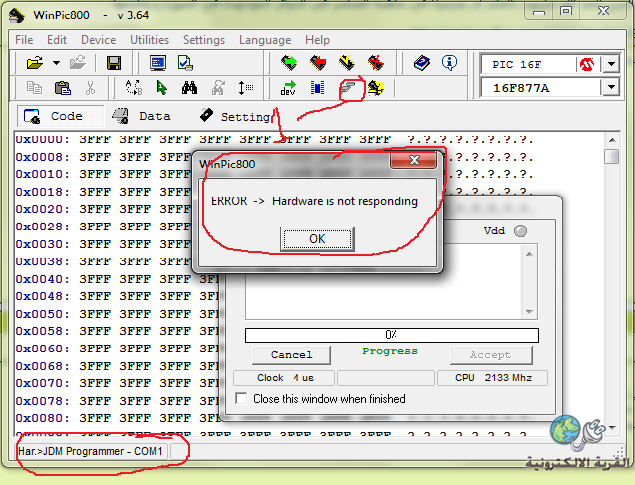Click the blue monitor screen toolbar icon
635x485 pixels.
click(158, 63)
